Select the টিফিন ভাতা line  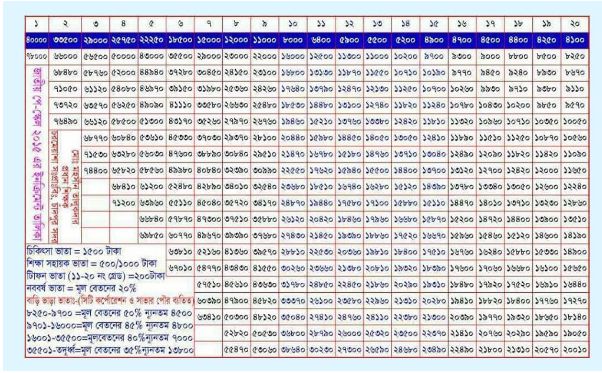(x=96, y=276)
